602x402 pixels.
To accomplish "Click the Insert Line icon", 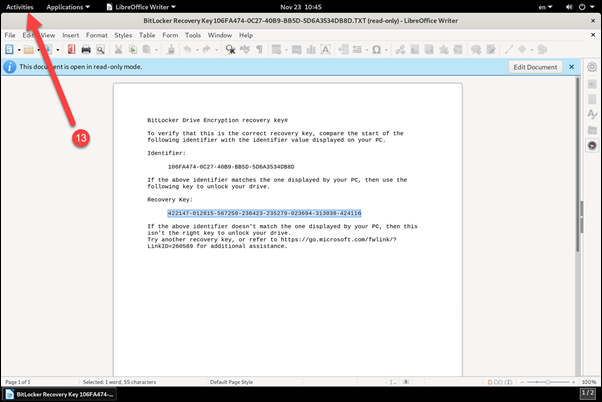I will tap(509, 50).
